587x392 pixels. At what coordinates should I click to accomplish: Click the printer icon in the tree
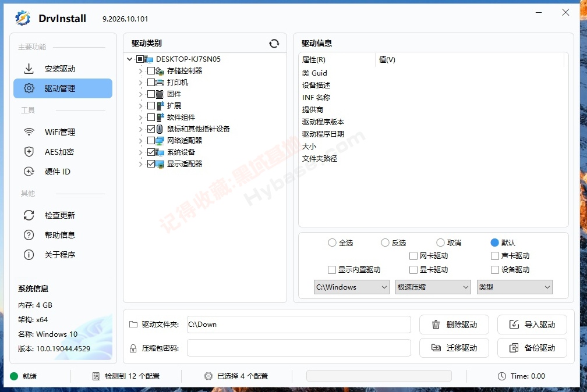click(160, 82)
